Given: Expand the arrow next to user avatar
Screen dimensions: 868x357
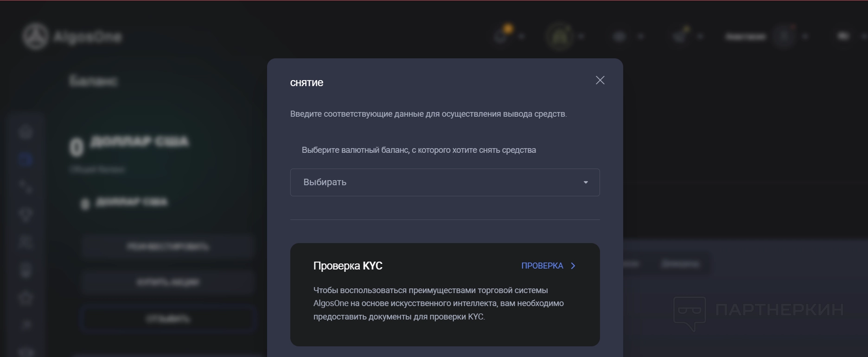Looking at the screenshot, I should click(805, 36).
